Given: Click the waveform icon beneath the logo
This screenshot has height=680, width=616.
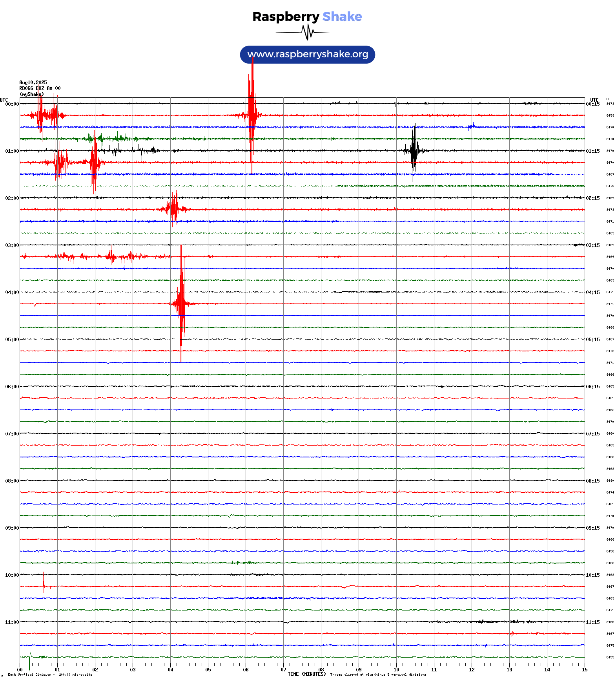Looking at the screenshot, I should point(307,32).
